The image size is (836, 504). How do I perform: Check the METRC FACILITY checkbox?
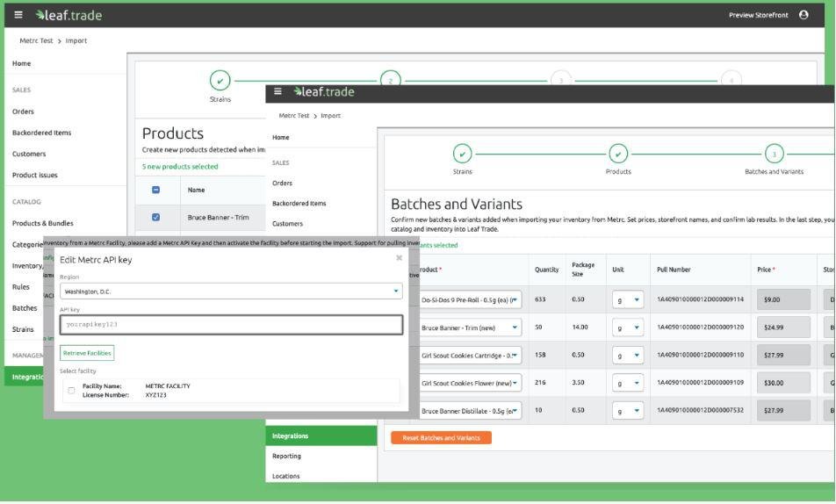point(71,391)
